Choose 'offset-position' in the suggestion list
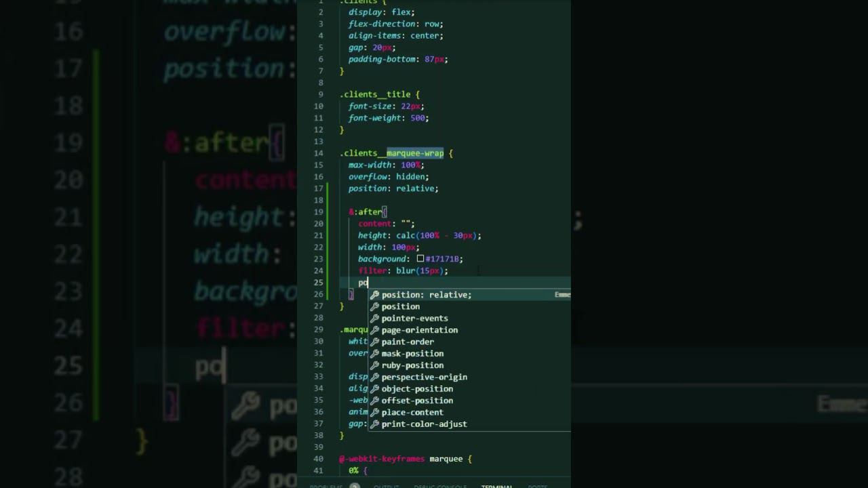The image size is (868, 488). (x=417, y=401)
